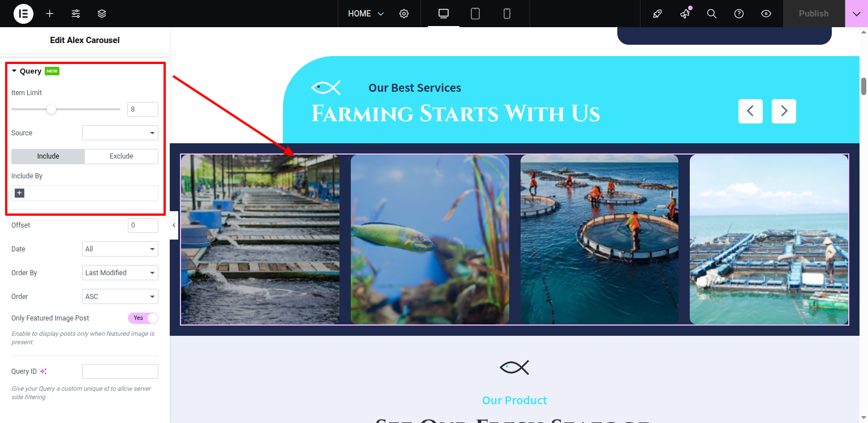Open the HOME page selector menu

coord(366,14)
